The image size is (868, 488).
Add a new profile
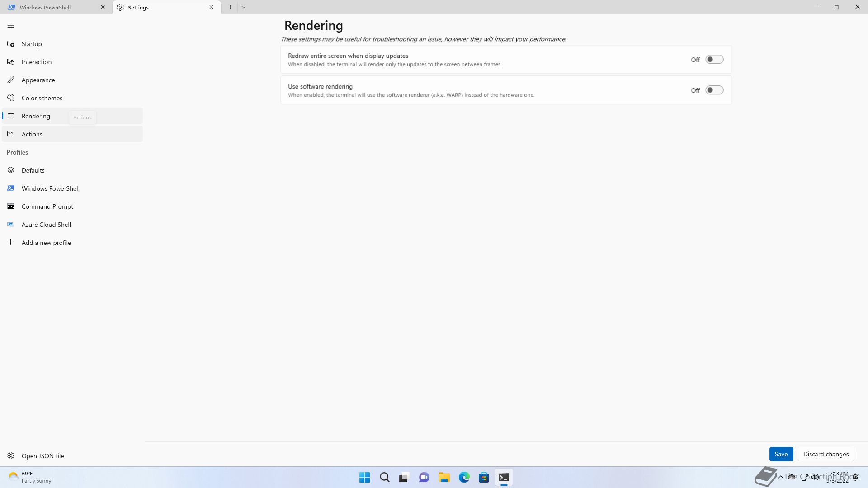[46, 243]
